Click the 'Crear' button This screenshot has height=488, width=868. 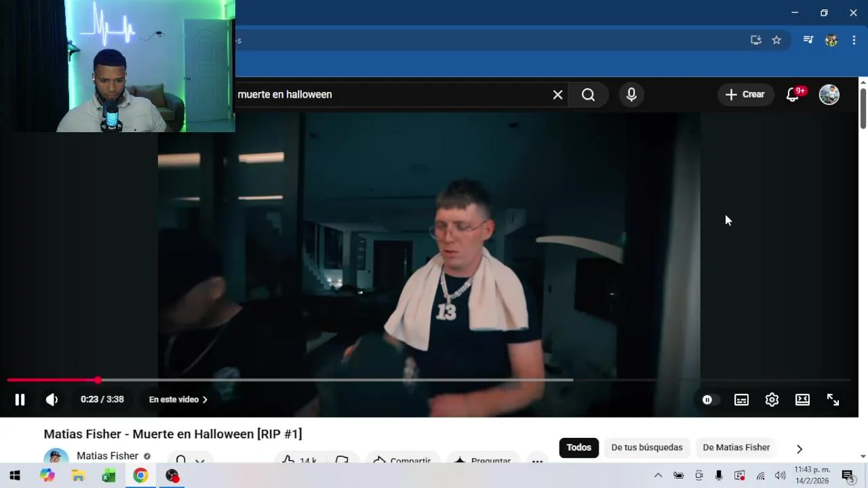click(745, 95)
